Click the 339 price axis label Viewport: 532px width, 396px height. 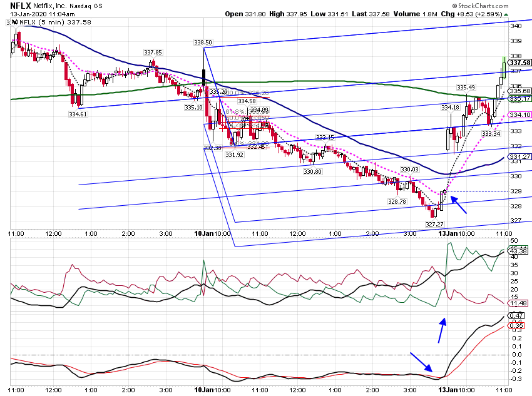[516, 41]
